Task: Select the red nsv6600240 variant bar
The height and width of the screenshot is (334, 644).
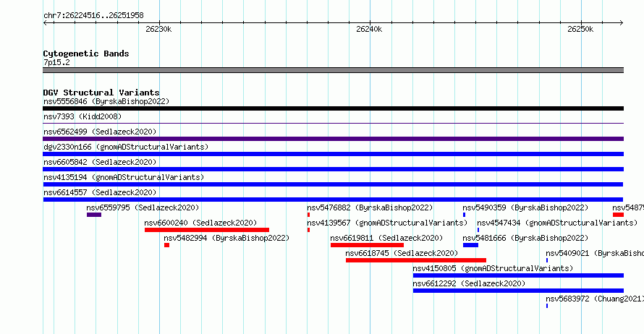Action: pos(207,230)
